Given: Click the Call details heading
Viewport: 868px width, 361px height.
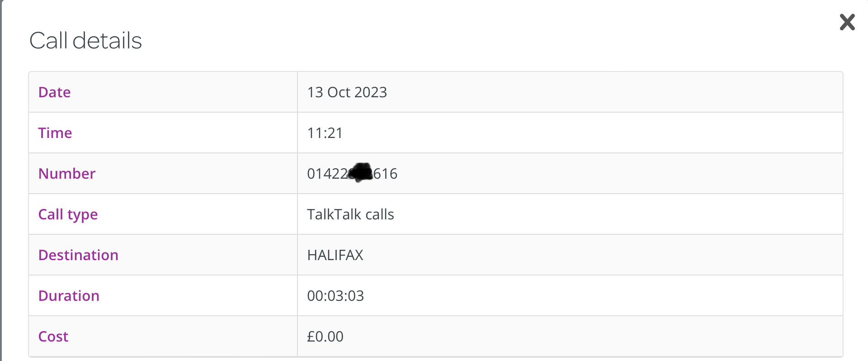Looking at the screenshot, I should pyautogui.click(x=85, y=41).
